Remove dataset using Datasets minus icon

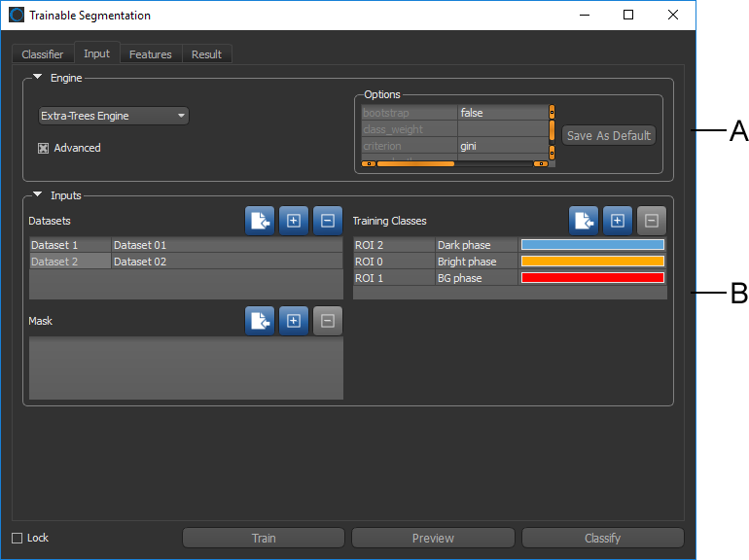click(327, 221)
